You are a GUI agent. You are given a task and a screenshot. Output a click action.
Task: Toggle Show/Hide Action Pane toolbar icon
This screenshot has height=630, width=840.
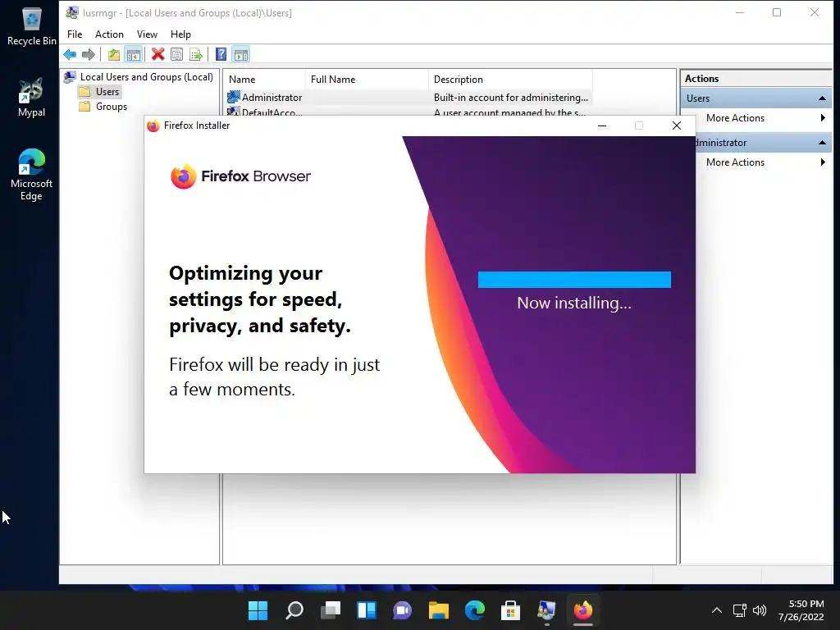[241, 54]
